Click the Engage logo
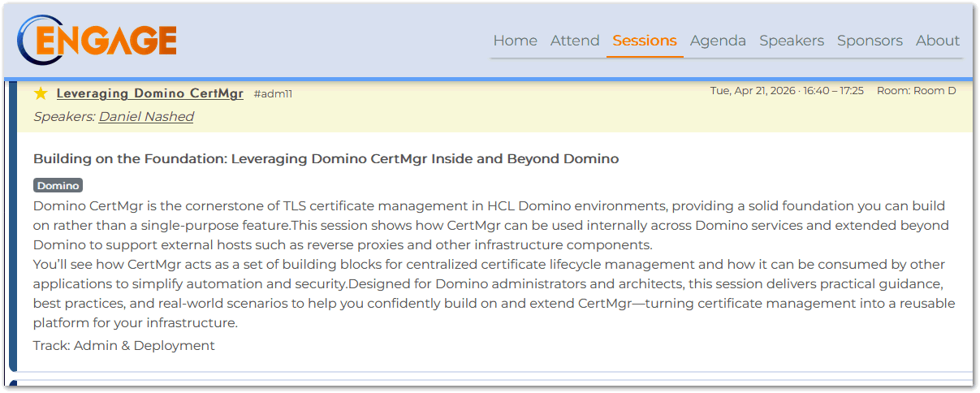The height and width of the screenshot is (393, 980). (97, 40)
